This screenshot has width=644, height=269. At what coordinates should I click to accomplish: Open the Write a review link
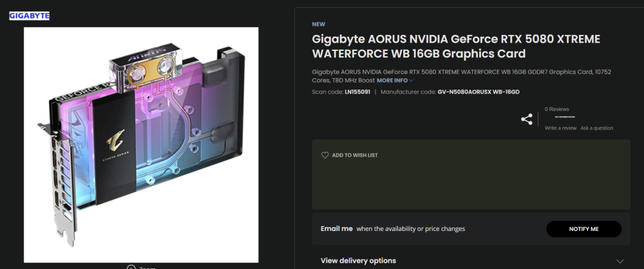(x=560, y=128)
